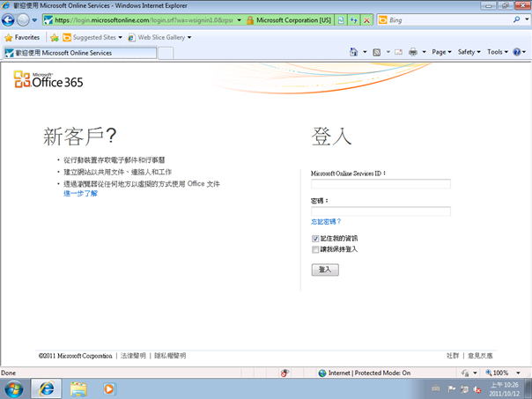Check the 讓我保持登入 checkbox
Screen dimensions: 532x399
click(x=315, y=250)
